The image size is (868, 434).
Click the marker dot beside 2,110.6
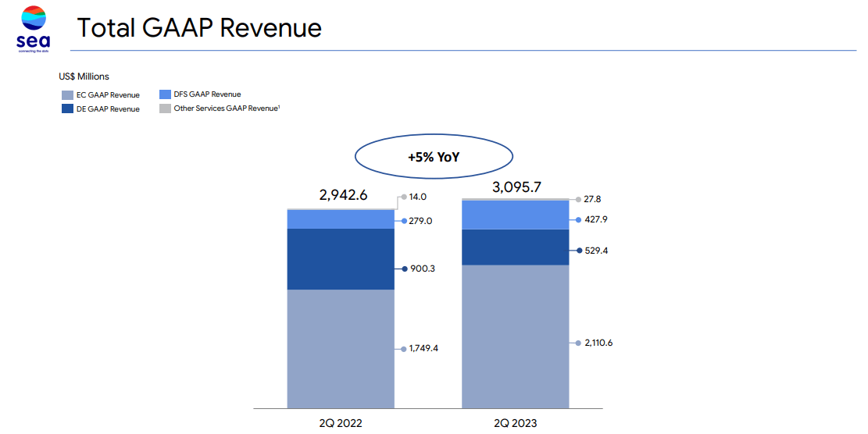(x=578, y=343)
